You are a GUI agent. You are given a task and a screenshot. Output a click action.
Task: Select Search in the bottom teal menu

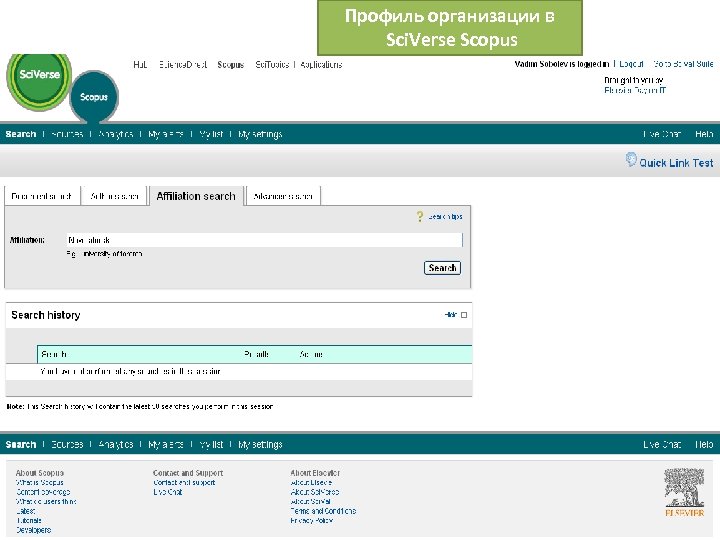[21, 444]
